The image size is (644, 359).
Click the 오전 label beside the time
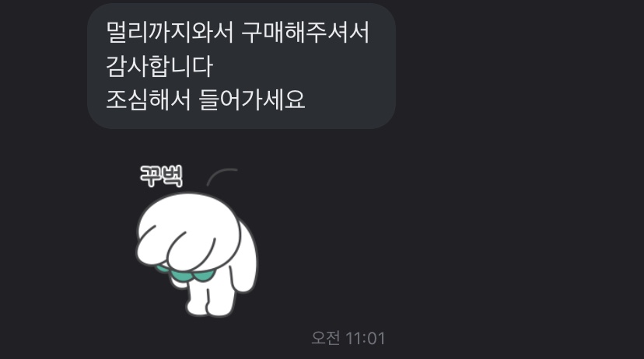(326, 339)
